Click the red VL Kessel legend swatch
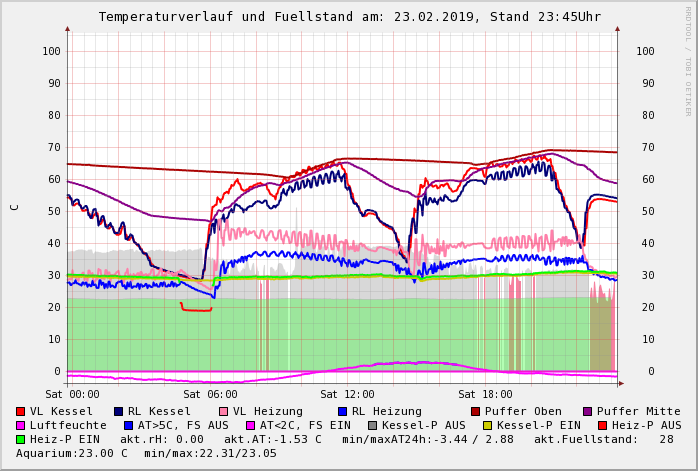 (x=21, y=411)
